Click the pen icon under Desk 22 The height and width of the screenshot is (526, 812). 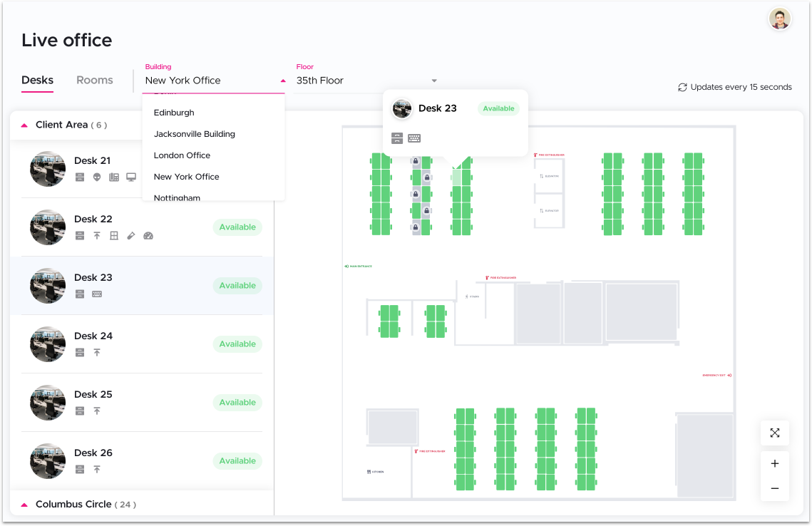click(131, 236)
